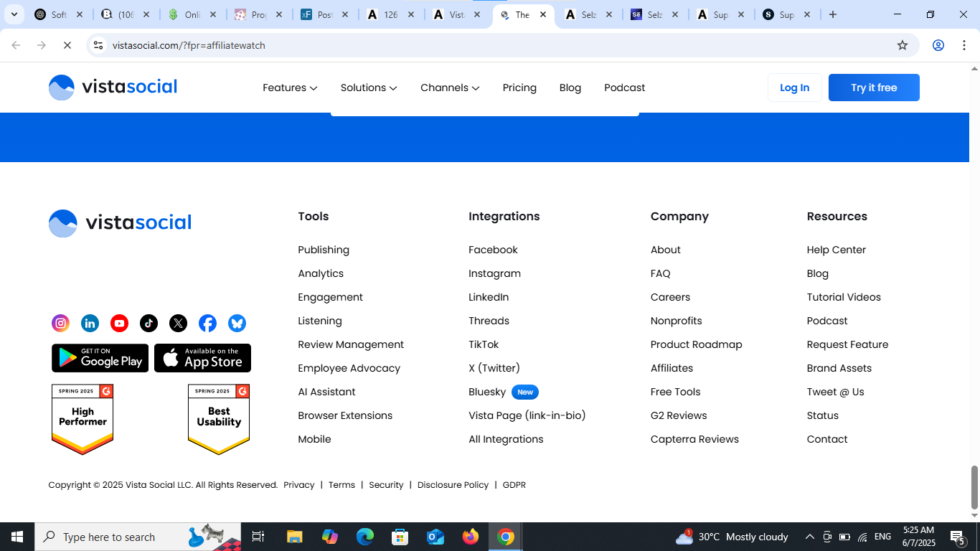Expand the Solutions dropdown menu
The image size is (980, 551).
(369, 88)
